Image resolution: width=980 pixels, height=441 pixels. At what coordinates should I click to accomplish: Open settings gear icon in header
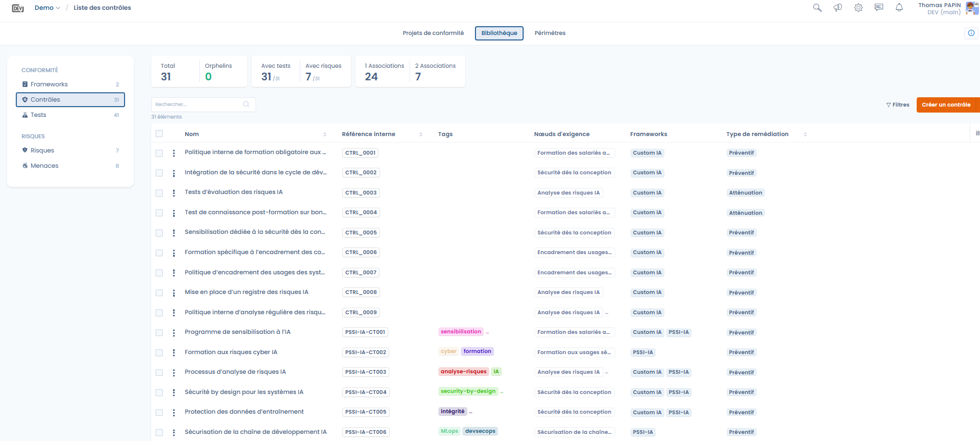(x=858, y=8)
